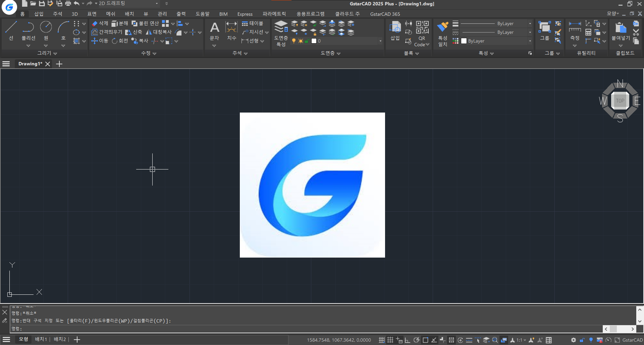
Task: Open the 파라메트릭 ribbon tab
Action: [274, 14]
